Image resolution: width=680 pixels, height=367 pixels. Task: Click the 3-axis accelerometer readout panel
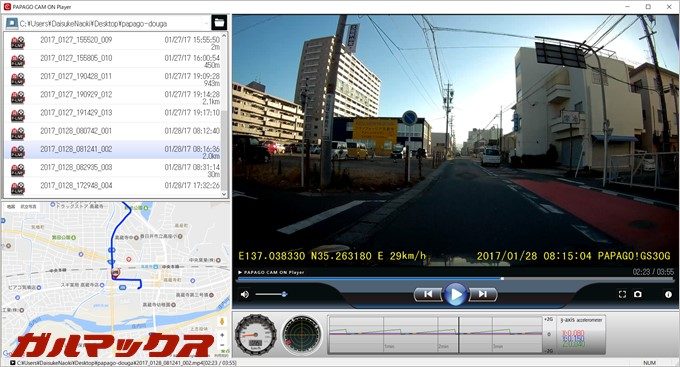(581, 334)
